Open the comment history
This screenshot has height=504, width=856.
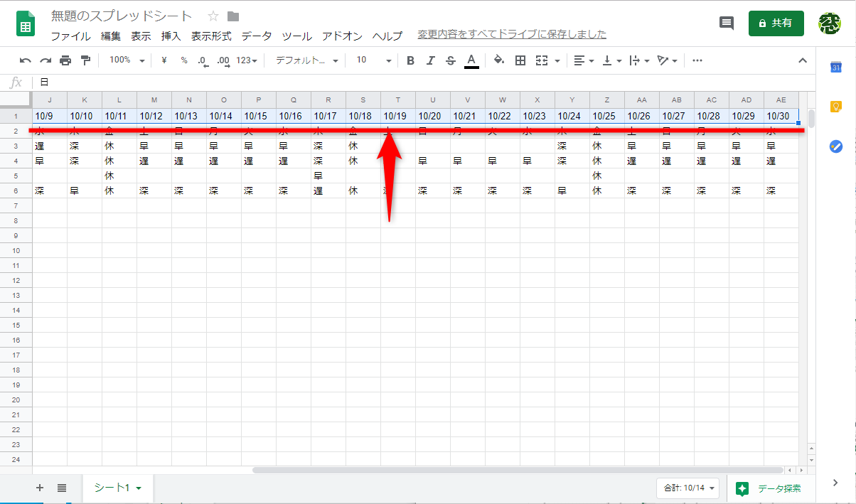coord(726,23)
